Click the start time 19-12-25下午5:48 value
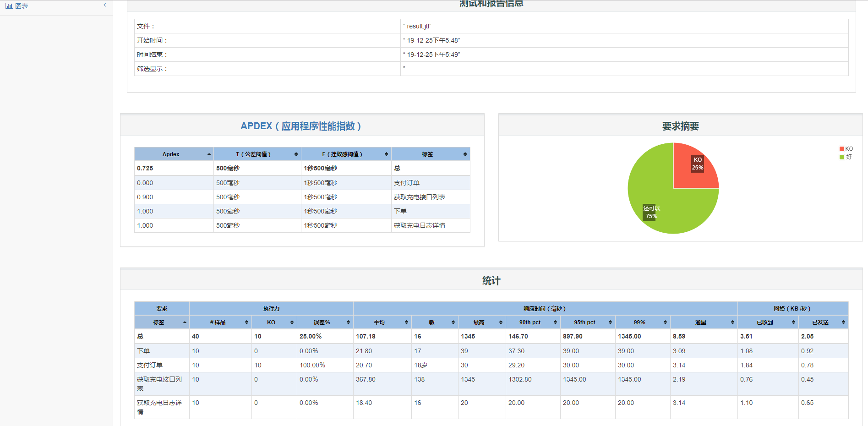The width and height of the screenshot is (868, 426). pos(431,40)
